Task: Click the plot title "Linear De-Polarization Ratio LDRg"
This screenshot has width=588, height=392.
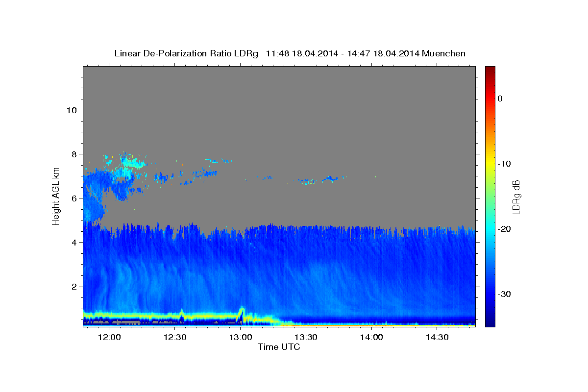Action: tap(186, 53)
